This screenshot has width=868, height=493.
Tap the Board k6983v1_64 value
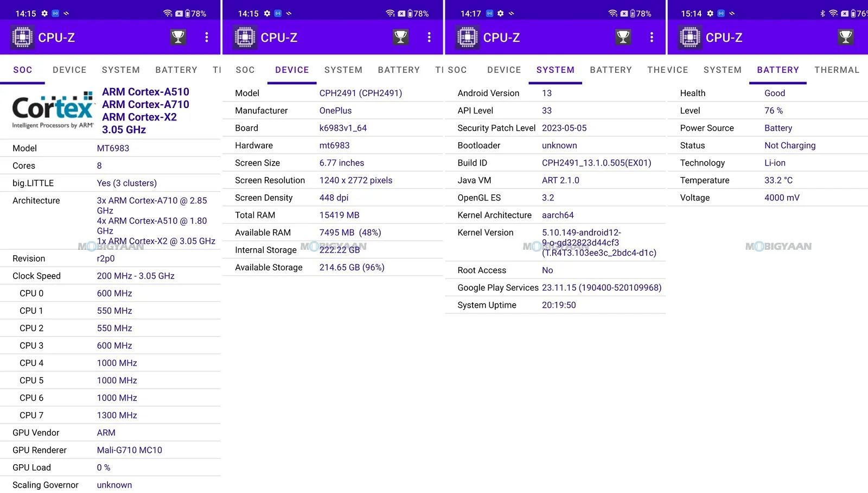343,128
